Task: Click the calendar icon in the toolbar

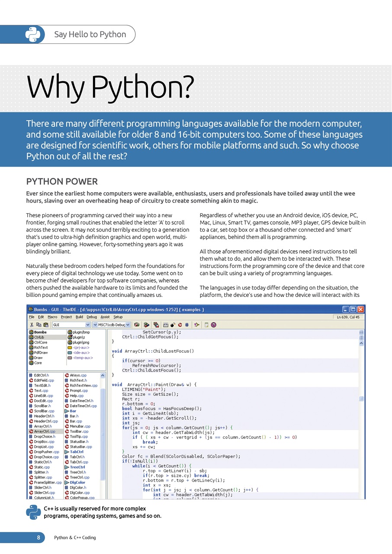Action: pos(166,325)
